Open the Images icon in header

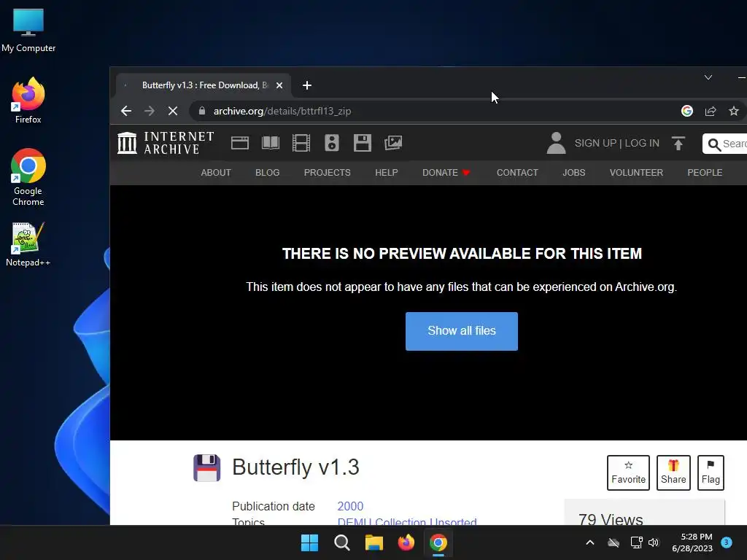pos(393,143)
